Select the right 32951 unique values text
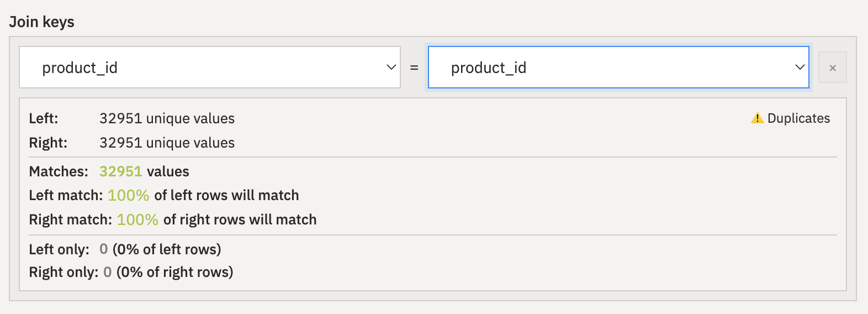This screenshot has width=868, height=314. (167, 143)
